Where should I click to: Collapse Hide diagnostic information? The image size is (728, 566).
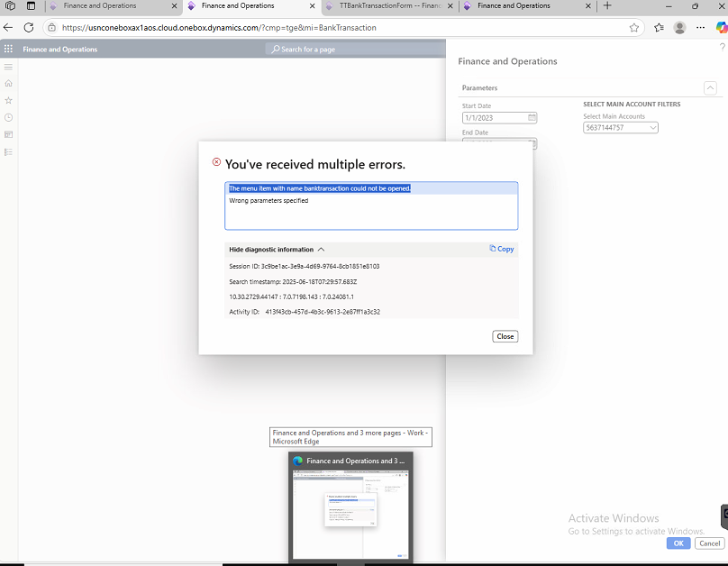(277, 250)
